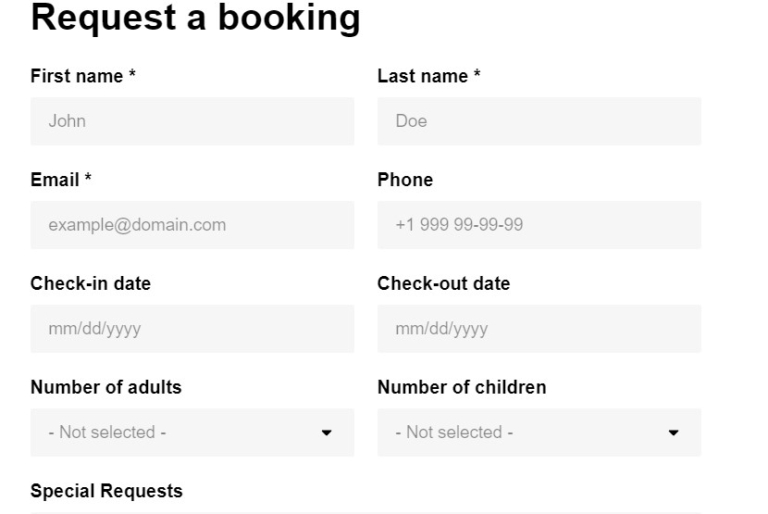Screen dimensions: 768x514
Task: Open the Check-out date field
Action: point(539,329)
